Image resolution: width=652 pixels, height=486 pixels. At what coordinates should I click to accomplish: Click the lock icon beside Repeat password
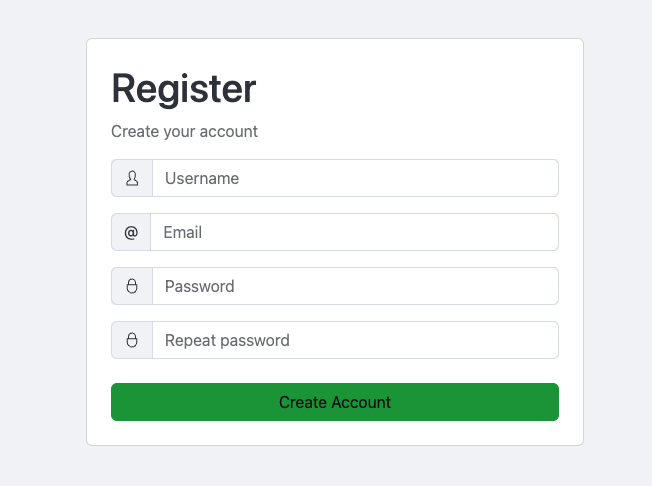(x=132, y=340)
